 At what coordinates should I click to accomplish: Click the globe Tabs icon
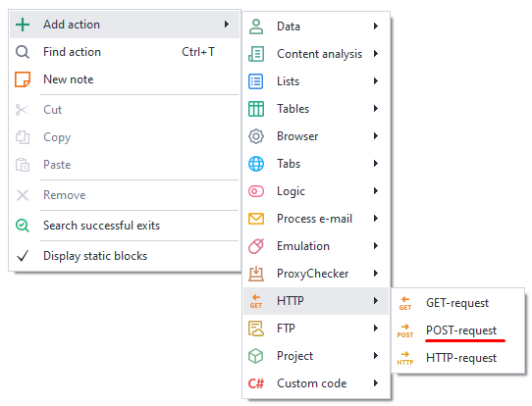coord(256,164)
